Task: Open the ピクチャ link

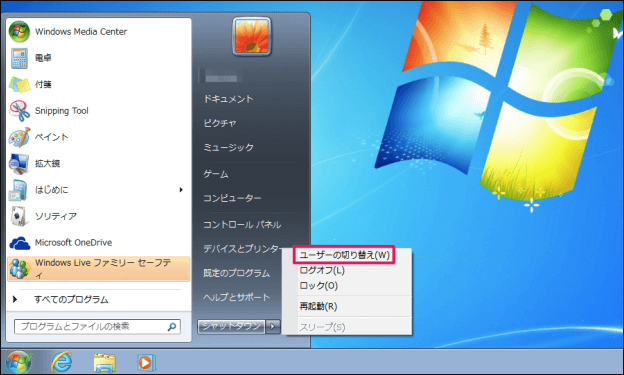Action: click(220, 123)
